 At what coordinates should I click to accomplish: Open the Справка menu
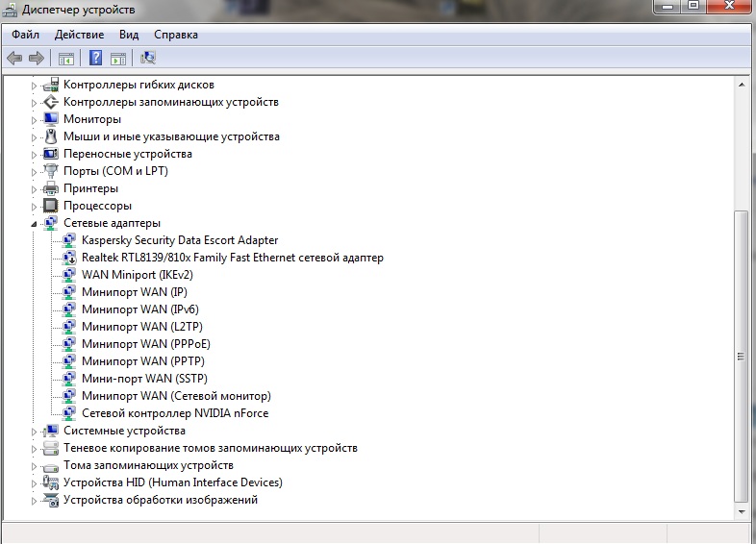[176, 35]
